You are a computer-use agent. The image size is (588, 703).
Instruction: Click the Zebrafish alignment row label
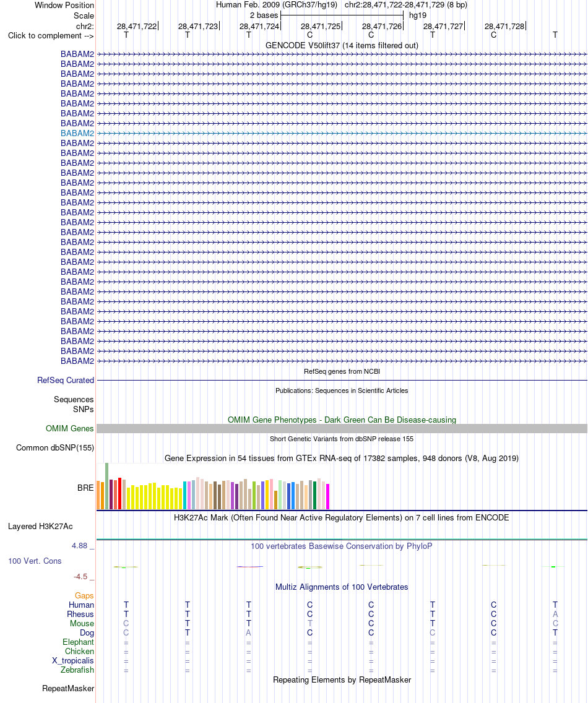pyautogui.click(x=77, y=670)
